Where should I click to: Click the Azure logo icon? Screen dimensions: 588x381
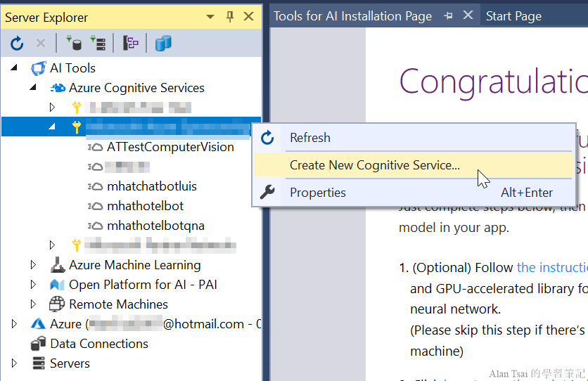click(x=38, y=323)
